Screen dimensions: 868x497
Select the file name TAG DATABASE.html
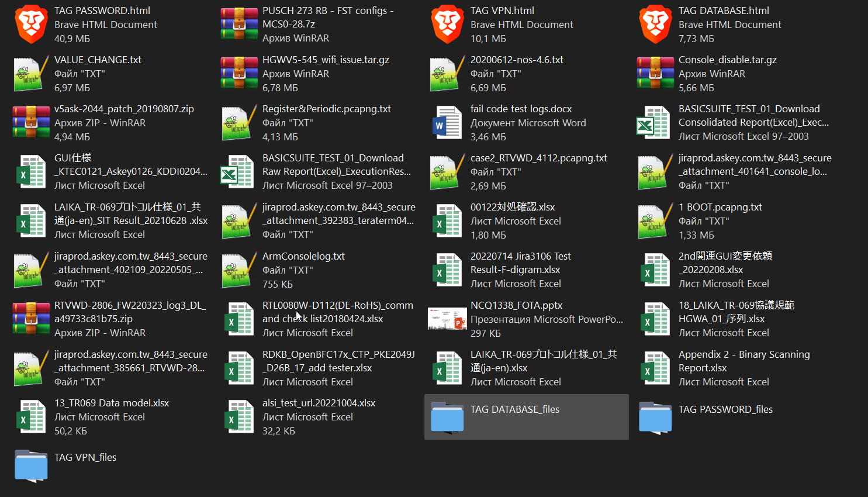[x=724, y=11]
